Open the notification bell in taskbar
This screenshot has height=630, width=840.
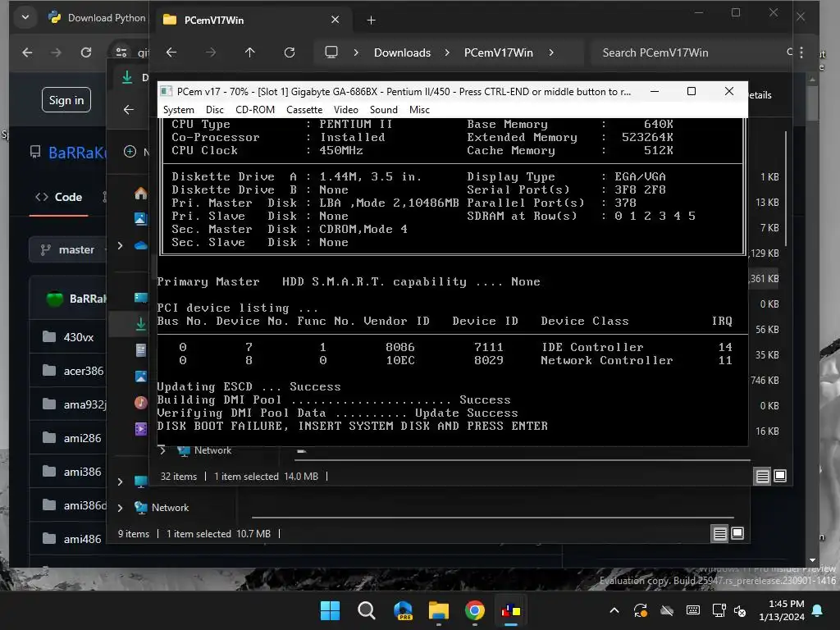818,610
